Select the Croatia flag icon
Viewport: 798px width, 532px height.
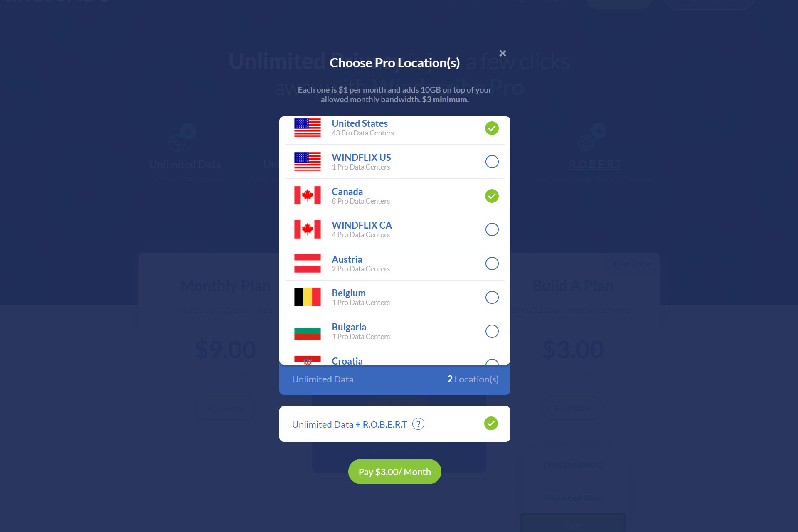[308, 361]
